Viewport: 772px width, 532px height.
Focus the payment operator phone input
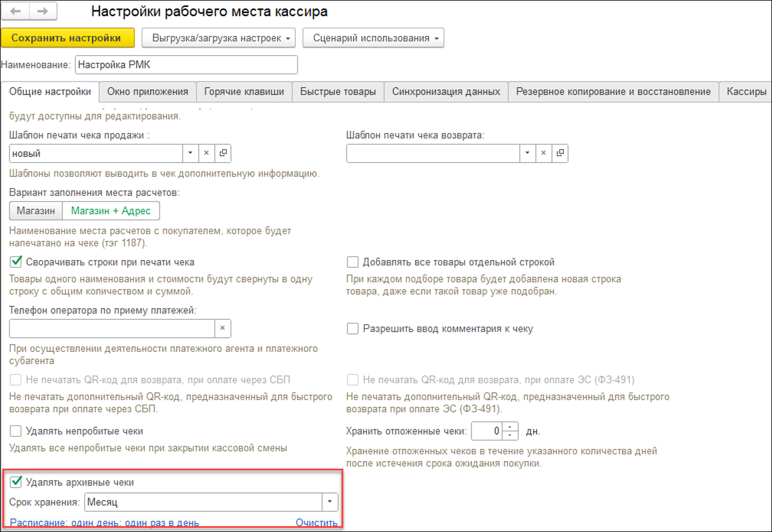112,328
